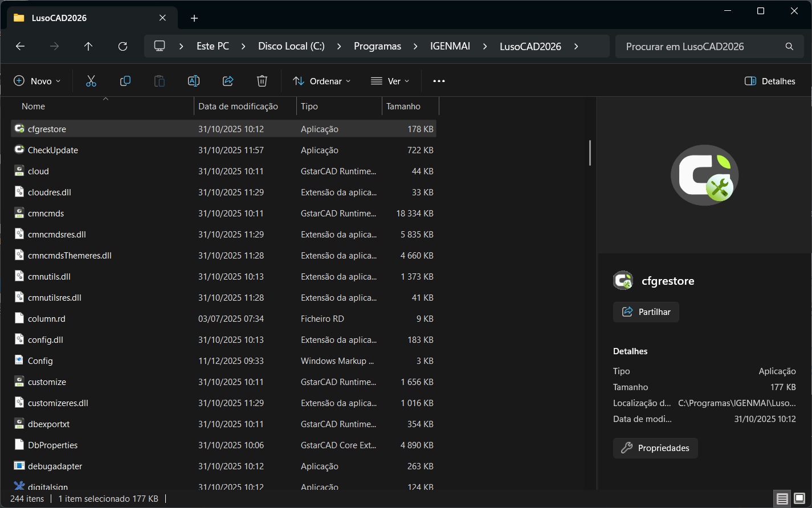Click the debugadapter application icon
This screenshot has width=812, height=508.
tap(19, 466)
